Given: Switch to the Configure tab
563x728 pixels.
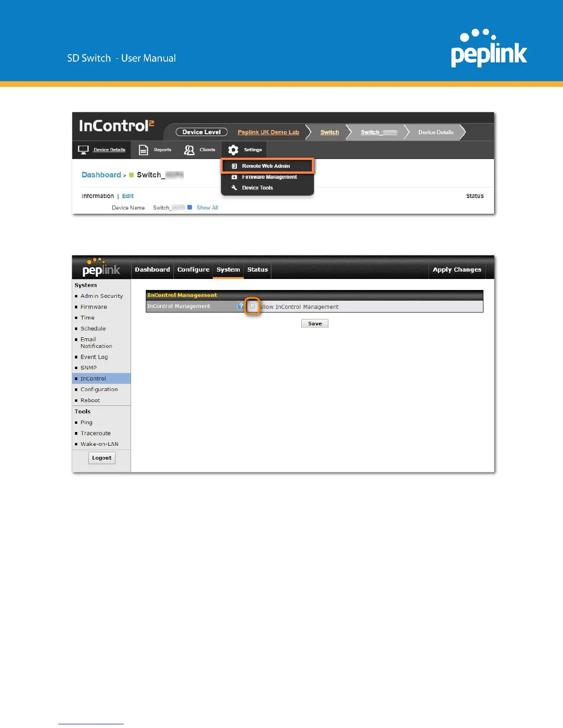Looking at the screenshot, I should (193, 270).
